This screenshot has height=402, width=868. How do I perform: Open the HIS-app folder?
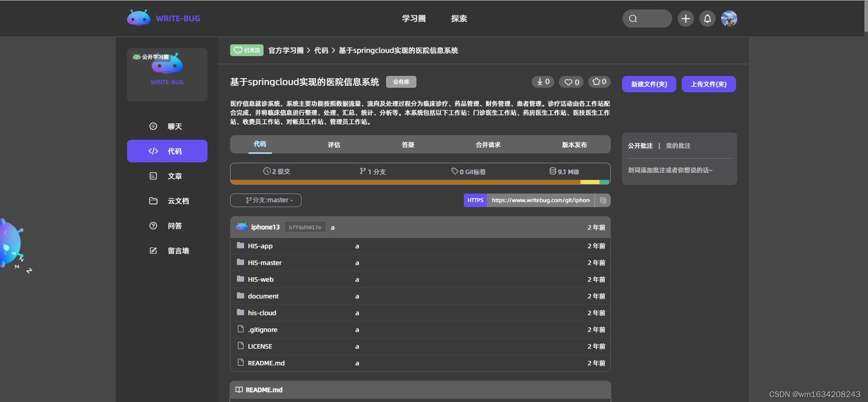(x=260, y=246)
